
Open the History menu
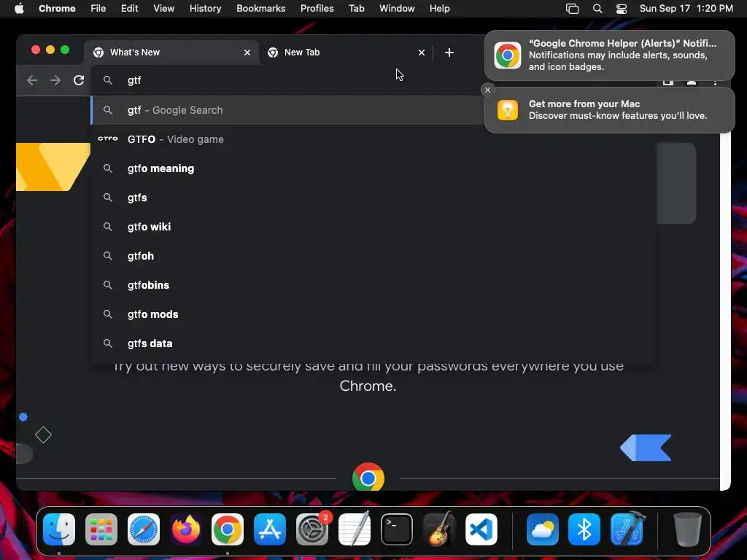(205, 9)
